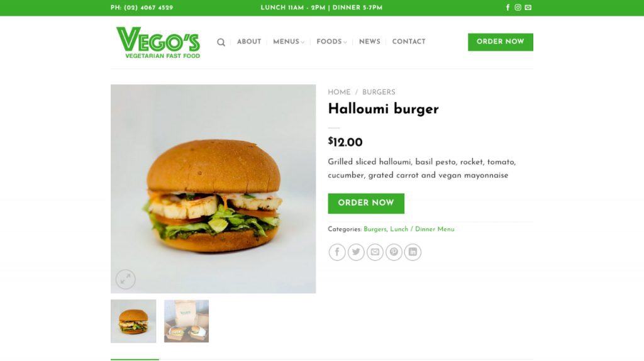Click the email envelope icon in header

[528, 8]
